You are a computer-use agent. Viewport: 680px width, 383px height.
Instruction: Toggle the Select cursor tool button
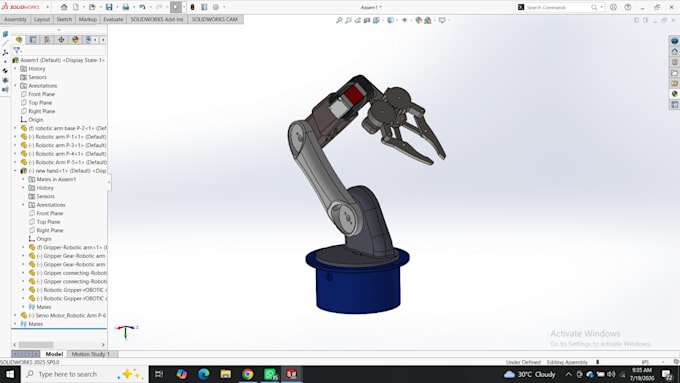(176, 7)
